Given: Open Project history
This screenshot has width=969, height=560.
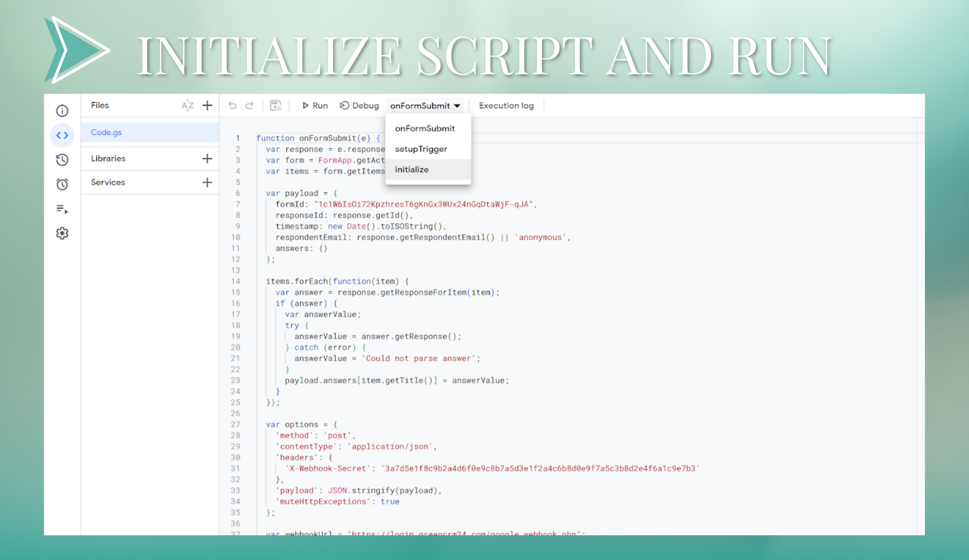Looking at the screenshot, I should click(62, 160).
